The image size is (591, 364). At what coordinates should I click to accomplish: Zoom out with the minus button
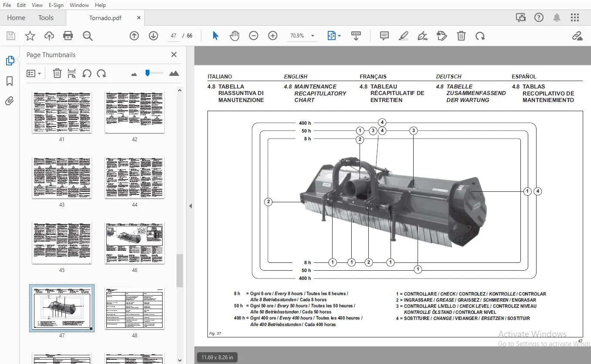254,36
